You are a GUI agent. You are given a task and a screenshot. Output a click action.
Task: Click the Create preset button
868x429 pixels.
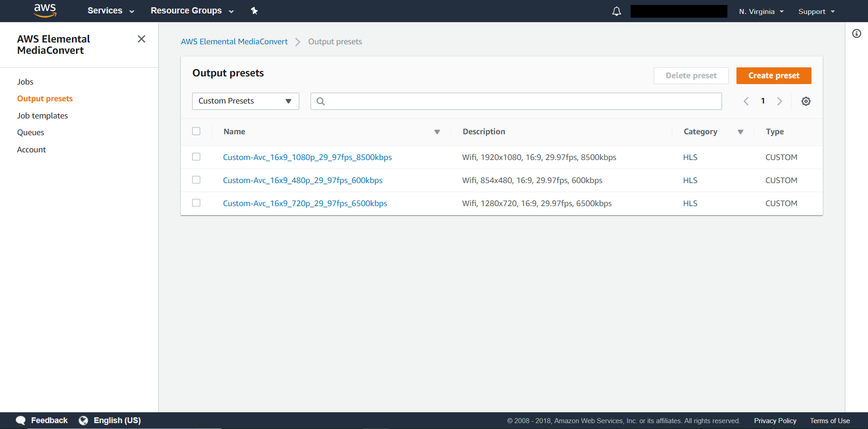[x=774, y=75]
